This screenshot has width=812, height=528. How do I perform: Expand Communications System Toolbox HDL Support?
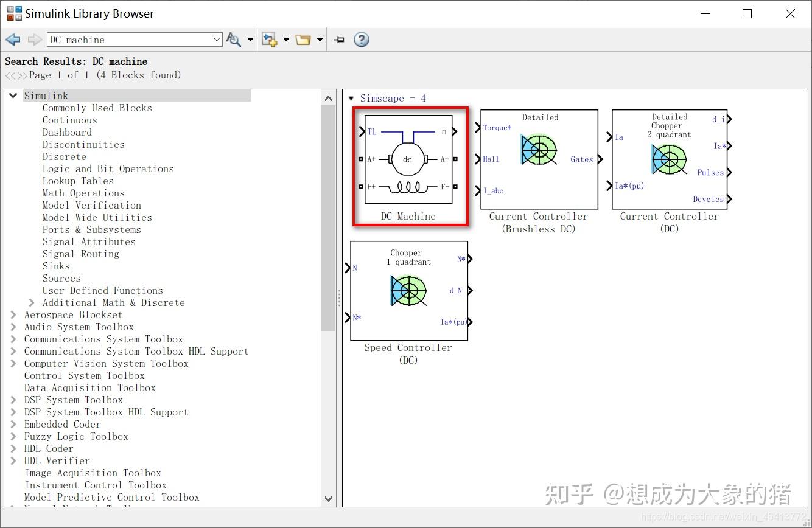(x=13, y=351)
